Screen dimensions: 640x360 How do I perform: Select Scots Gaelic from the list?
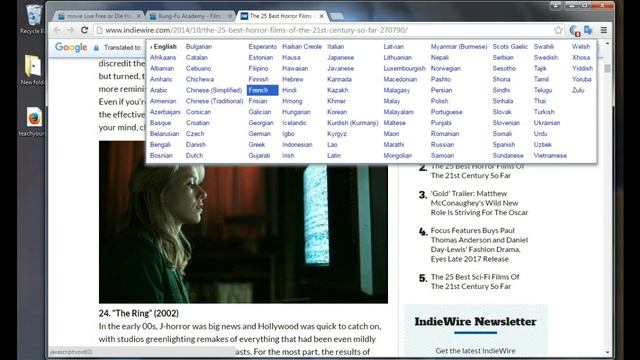point(510,47)
